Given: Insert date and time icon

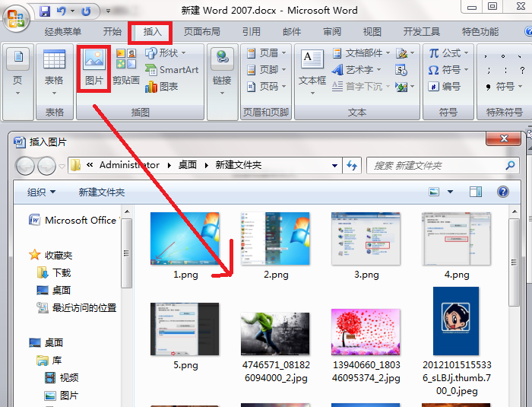Looking at the screenshot, I should pyautogui.click(x=401, y=70).
